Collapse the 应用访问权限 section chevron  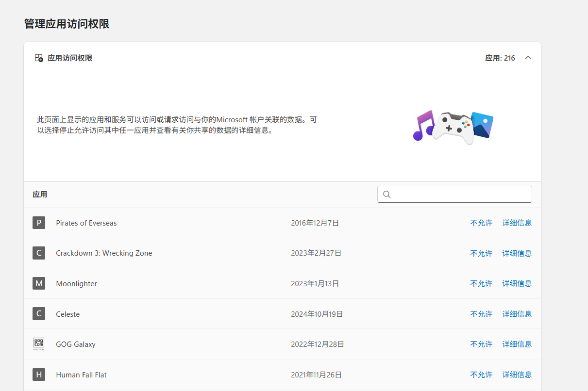point(528,58)
